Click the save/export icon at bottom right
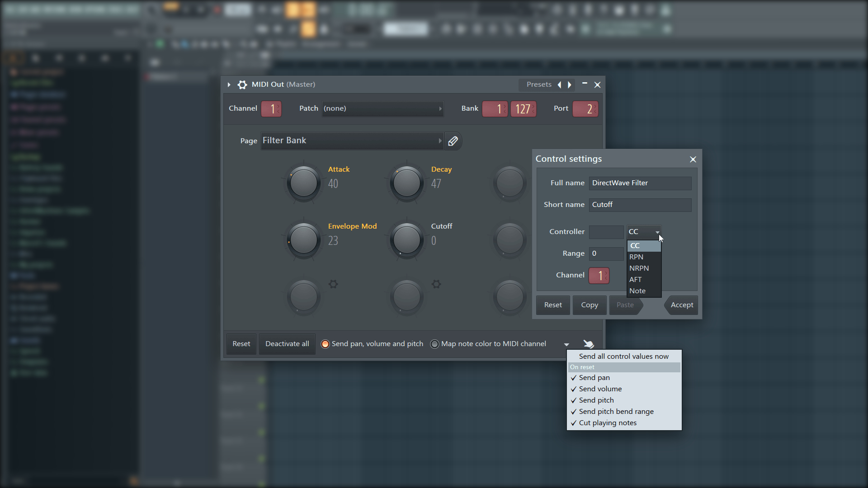Screen dimensions: 868x488 pos(589,344)
